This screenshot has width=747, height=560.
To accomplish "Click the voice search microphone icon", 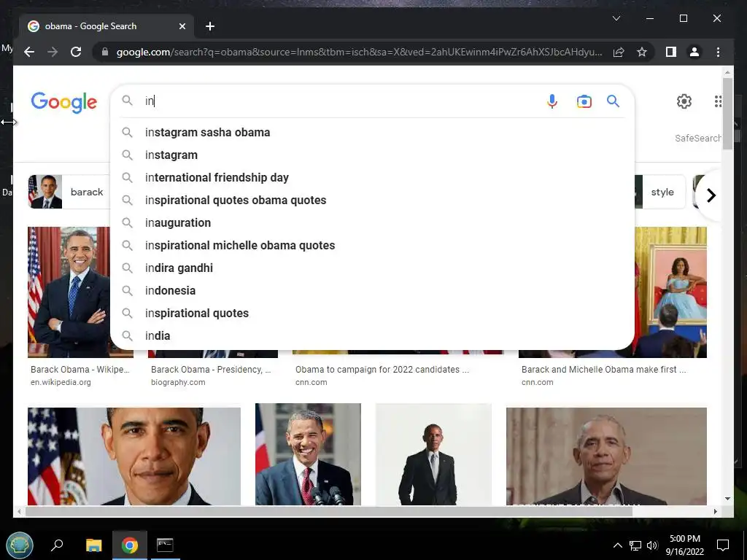I will [x=551, y=101].
